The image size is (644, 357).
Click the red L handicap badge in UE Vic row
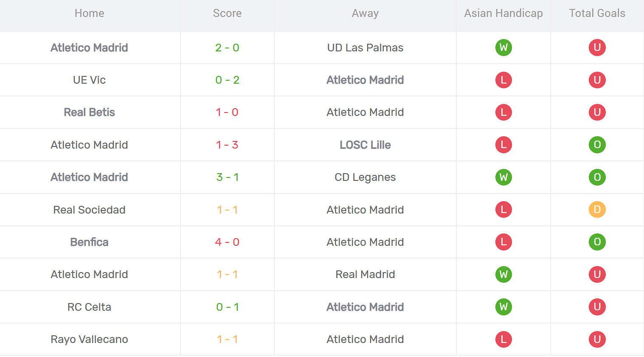click(503, 80)
